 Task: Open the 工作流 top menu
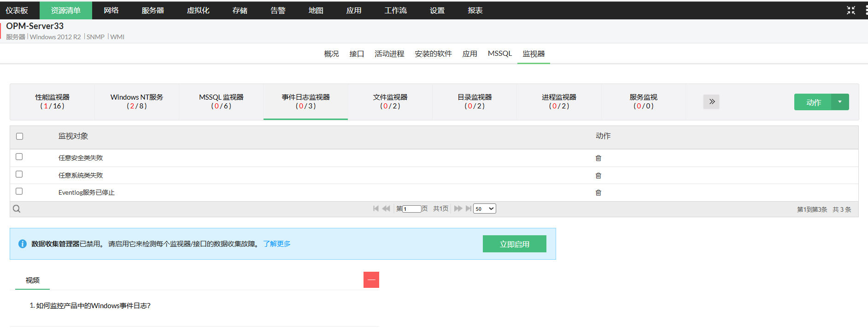(x=395, y=10)
